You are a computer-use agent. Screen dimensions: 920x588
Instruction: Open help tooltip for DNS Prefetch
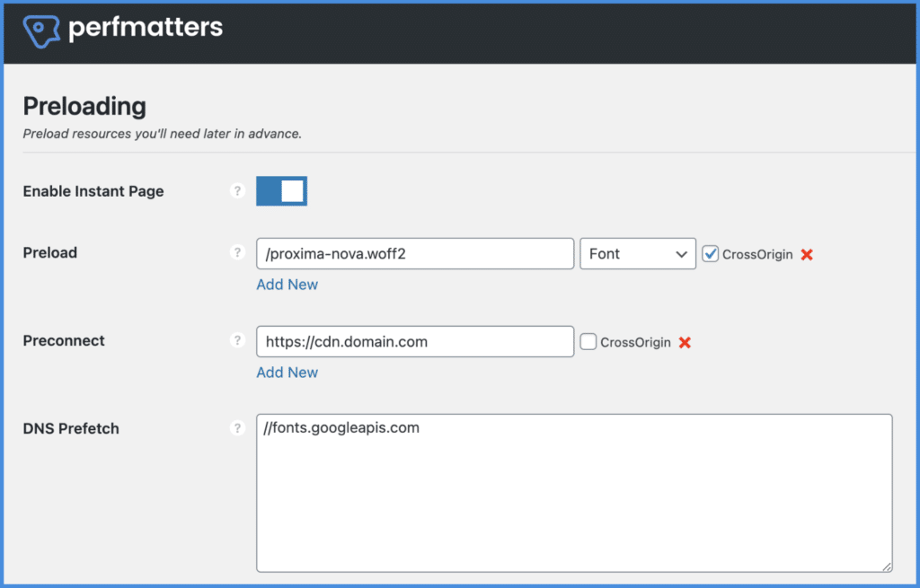(x=237, y=428)
